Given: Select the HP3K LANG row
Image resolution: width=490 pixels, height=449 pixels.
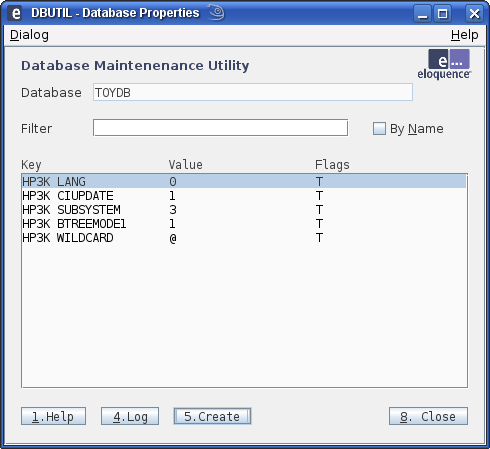Looking at the screenshot, I should click(x=244, y=181).
